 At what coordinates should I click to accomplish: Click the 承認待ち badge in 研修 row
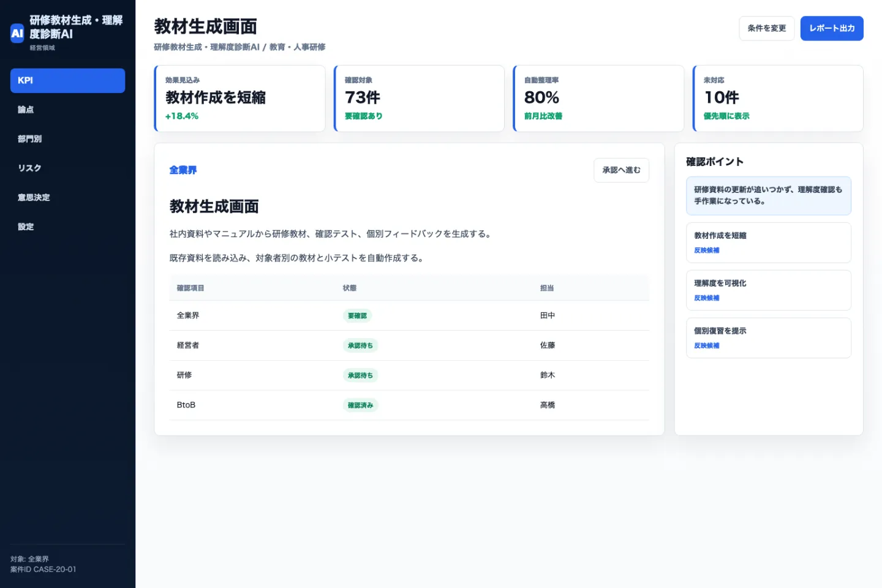360,375
